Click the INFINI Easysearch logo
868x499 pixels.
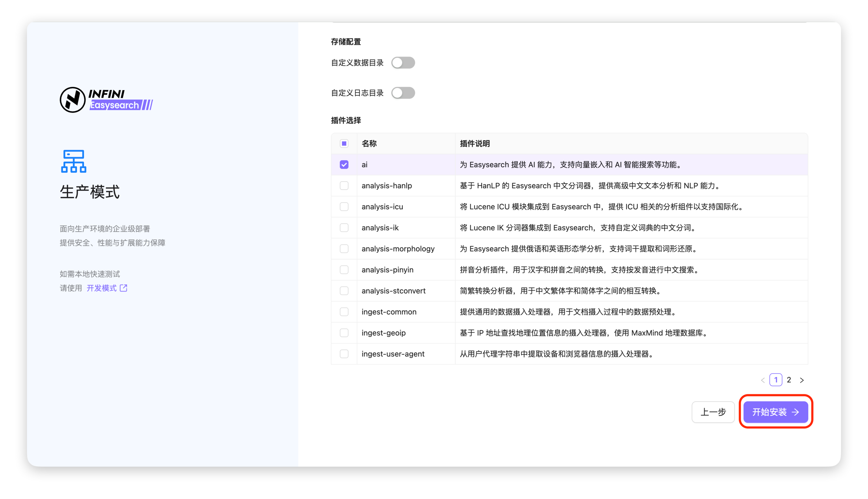[x=106, y=100]
